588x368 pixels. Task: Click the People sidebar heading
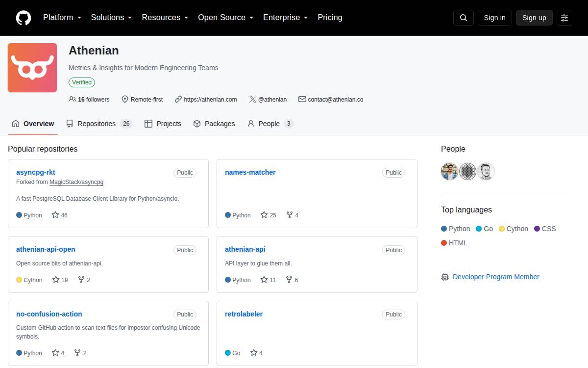coord(453,149)
